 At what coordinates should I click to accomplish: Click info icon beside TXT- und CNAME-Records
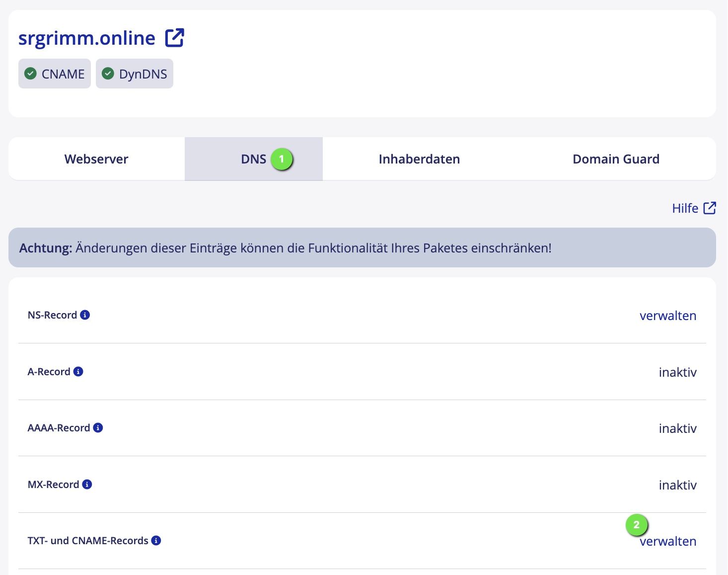[156, 541]
